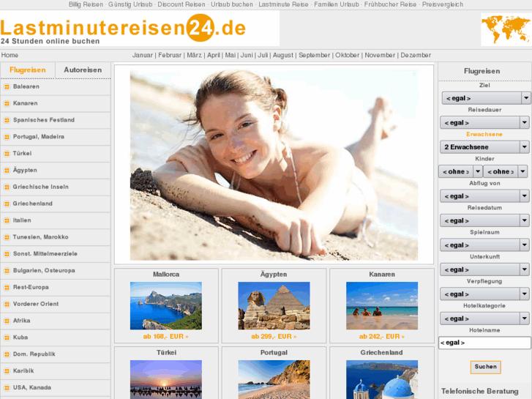The width and height of the screenshot is (532, 399).
Task: Click the arrow icon beside Ägypten in sidebar
Action: click(x=7, y=171)
